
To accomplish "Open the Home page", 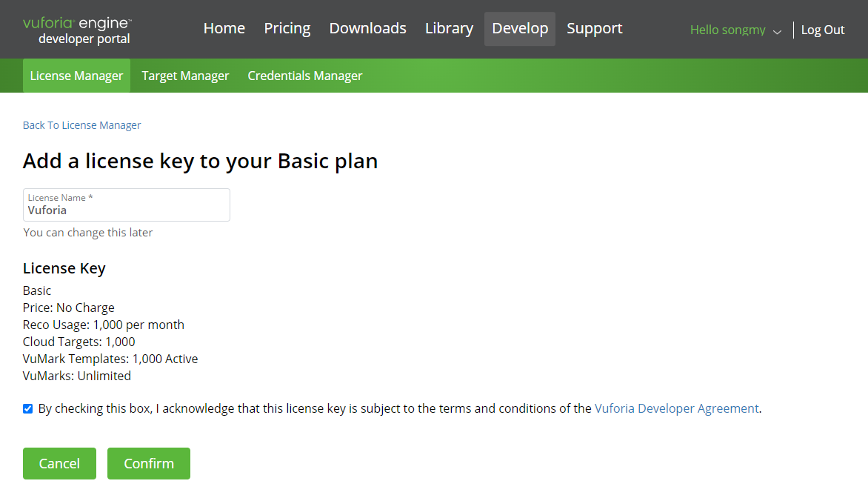I will tap(224, 28).
